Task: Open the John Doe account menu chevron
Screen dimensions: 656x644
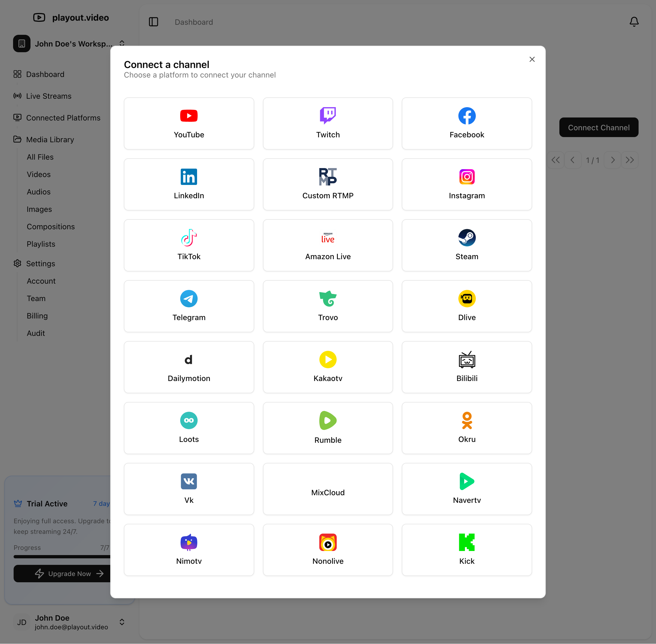Action: click(x=122, y=622)
